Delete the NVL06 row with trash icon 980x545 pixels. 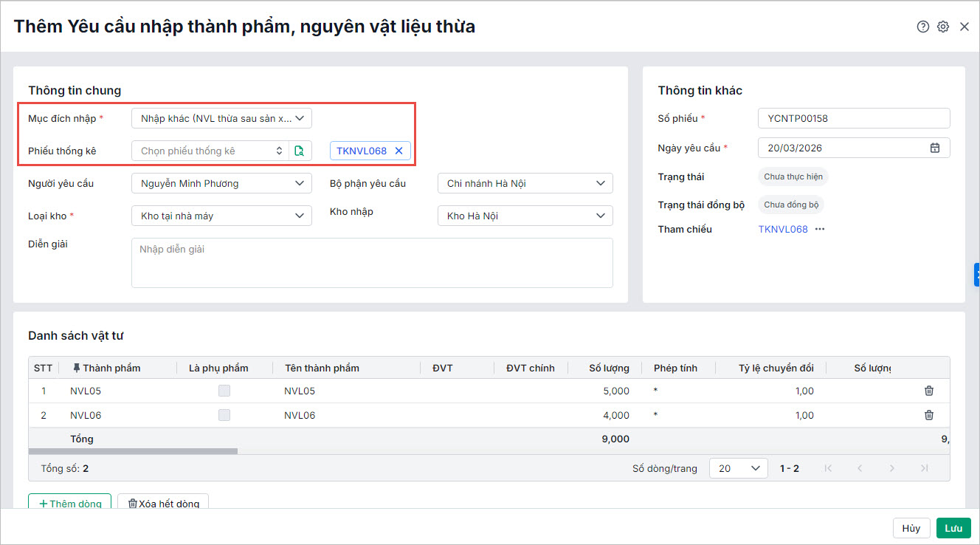point(929,415)
